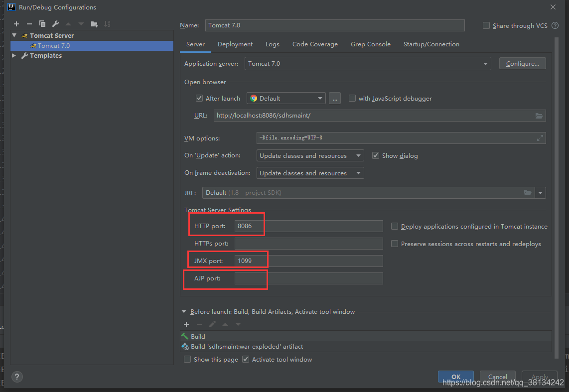Enable with JavaScript debugger
The width and height of the screenshot is (569, 392).
tap(352, 98)
